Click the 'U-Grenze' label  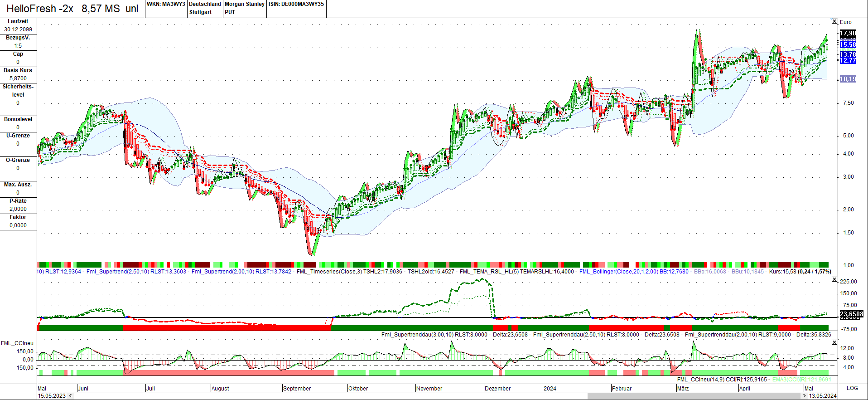(x=18, y=136)
